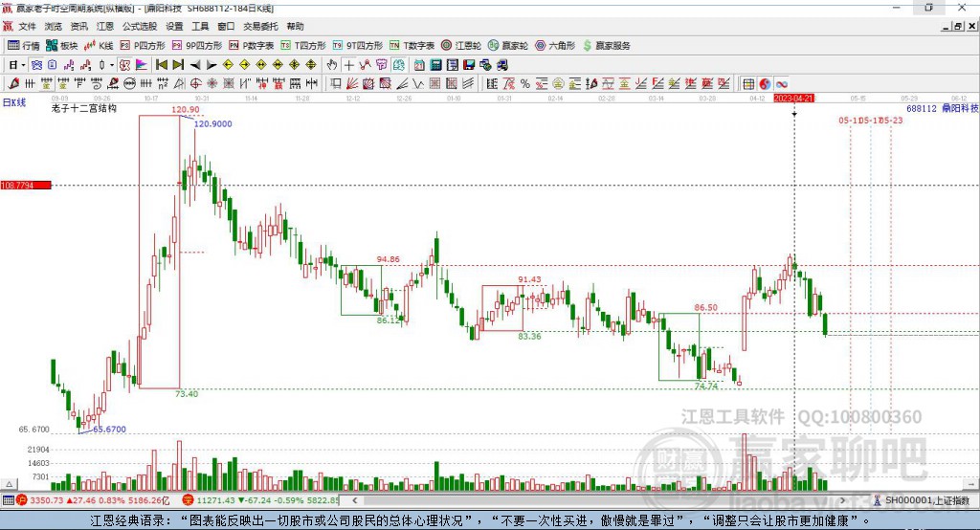Select the red target circle tool
Viewport: 980px width, 530px height.
pyautogui.click(x=195, y=84)
